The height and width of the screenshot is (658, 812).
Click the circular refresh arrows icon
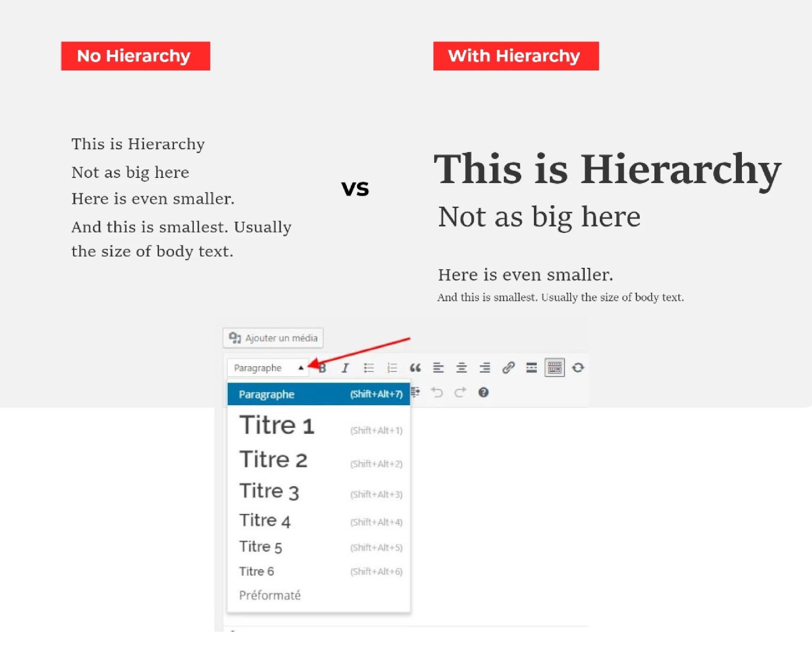(x=578, y=368)
